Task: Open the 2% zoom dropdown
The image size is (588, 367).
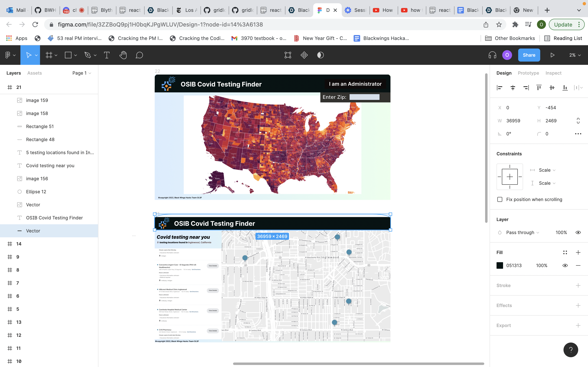Action: click(x=575, y=55)
